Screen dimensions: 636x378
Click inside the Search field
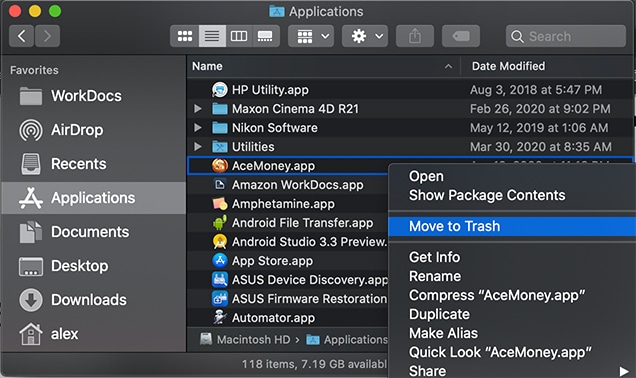(x=565, y=37)
